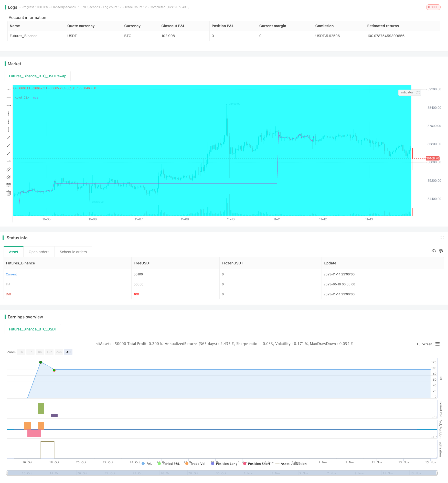Select the diagonal ray line tool
Image resolution: width=448 pixels, height=483 pixels.
pos(9,145)
